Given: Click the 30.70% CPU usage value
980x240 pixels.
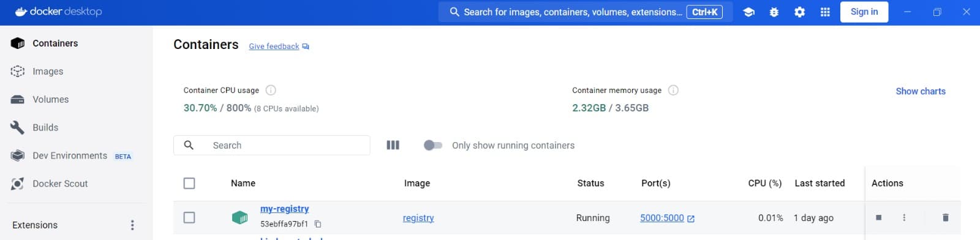Looking at the screenshot, I should [200, 108].
